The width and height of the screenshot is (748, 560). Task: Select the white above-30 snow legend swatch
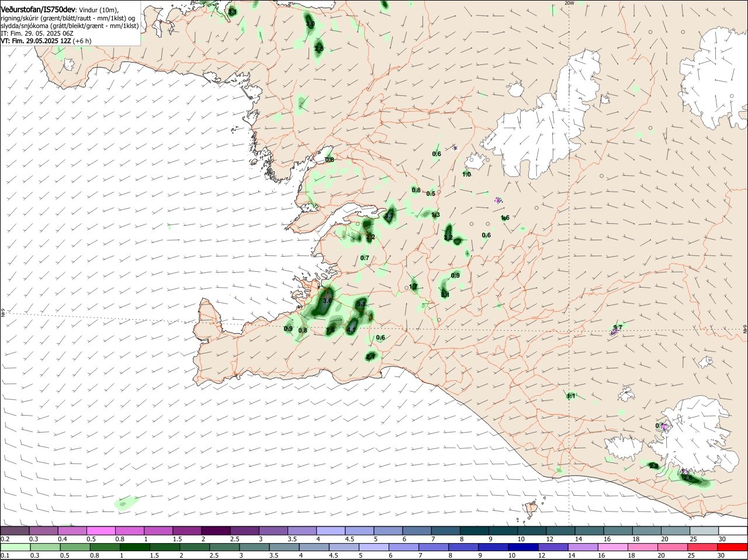(733, 531)
